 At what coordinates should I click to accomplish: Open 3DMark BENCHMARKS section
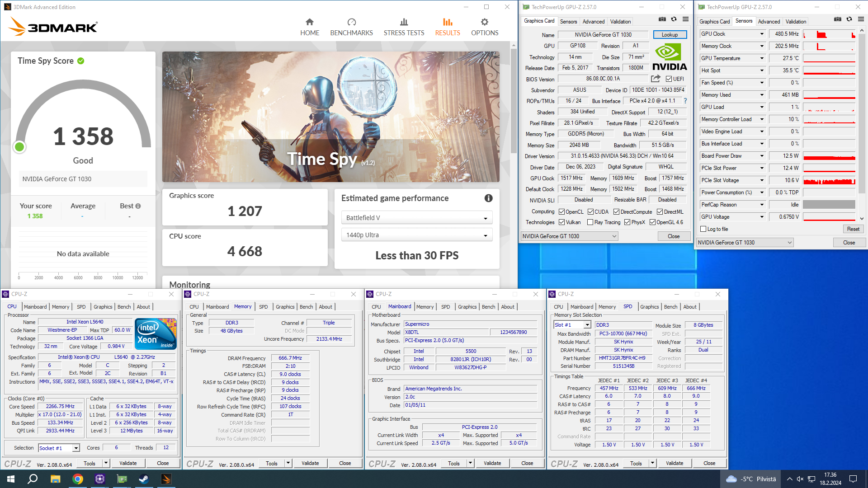[x=351, y=27]
